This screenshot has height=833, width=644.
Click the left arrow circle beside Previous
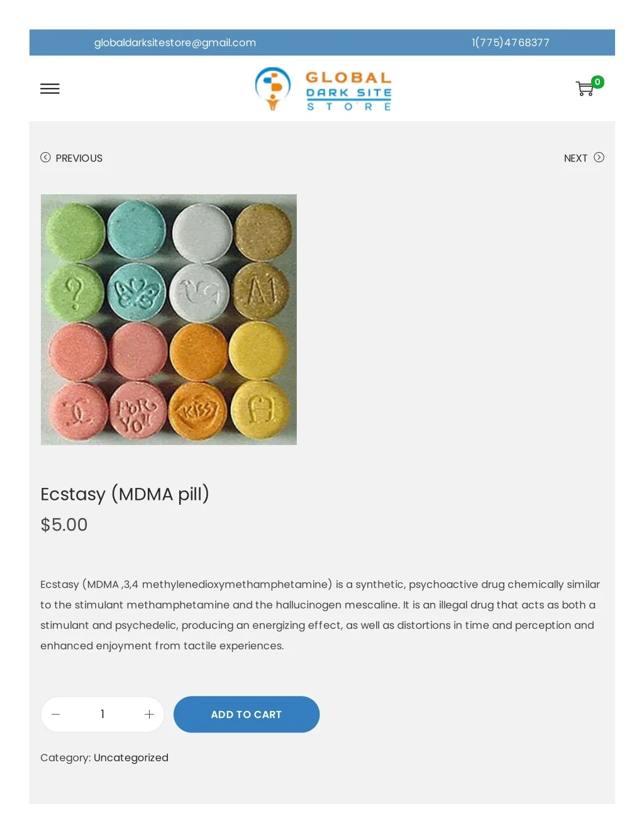pos(45,157)
